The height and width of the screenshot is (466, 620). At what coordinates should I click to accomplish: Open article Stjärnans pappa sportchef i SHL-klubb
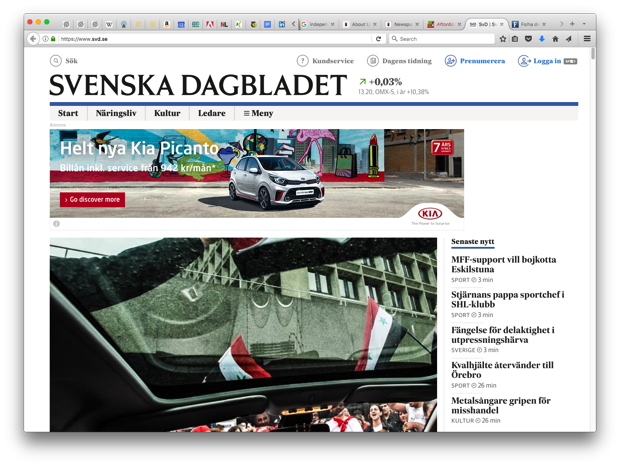[508, 299]
